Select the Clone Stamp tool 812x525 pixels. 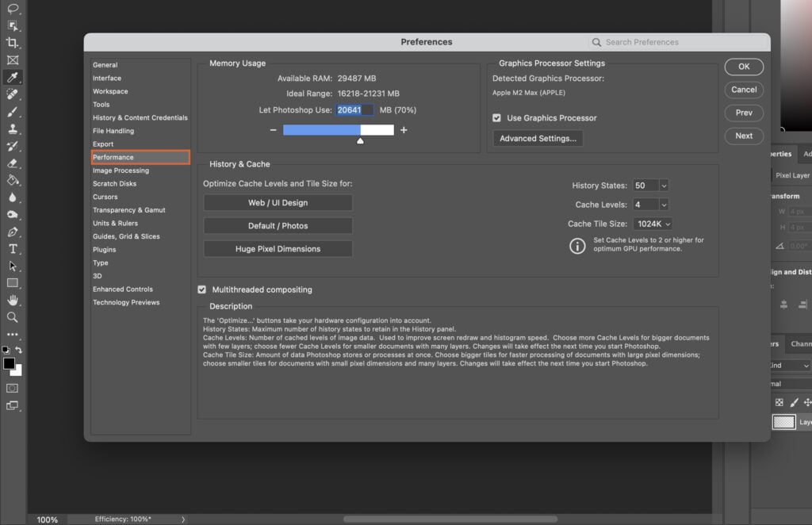[13, 128]
